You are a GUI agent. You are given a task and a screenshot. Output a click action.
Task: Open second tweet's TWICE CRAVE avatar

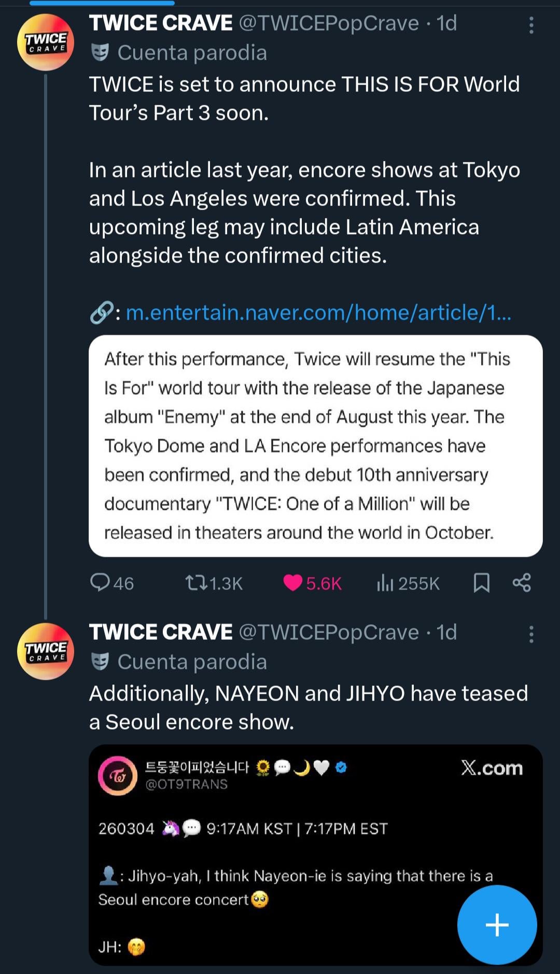tap(46, 651)
